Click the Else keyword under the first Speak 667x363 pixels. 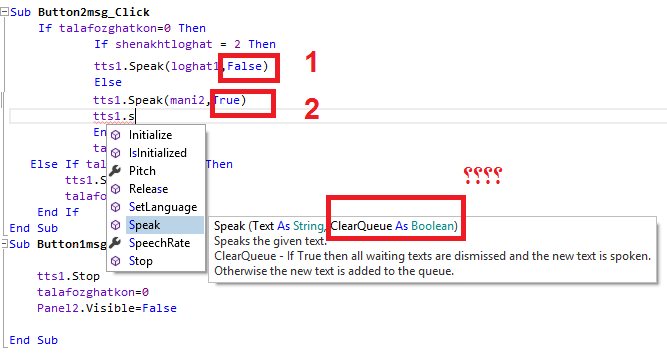[108, 82]
